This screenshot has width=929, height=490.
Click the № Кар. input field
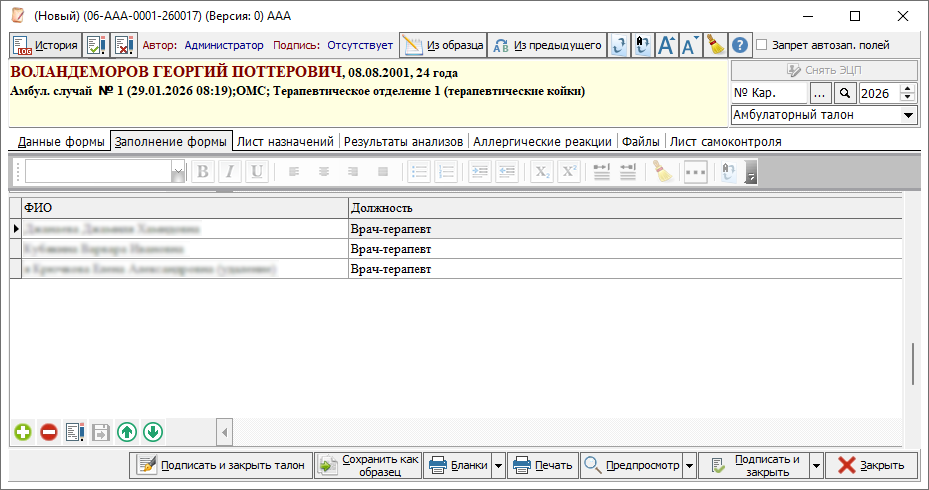click(x=769, y=93)
